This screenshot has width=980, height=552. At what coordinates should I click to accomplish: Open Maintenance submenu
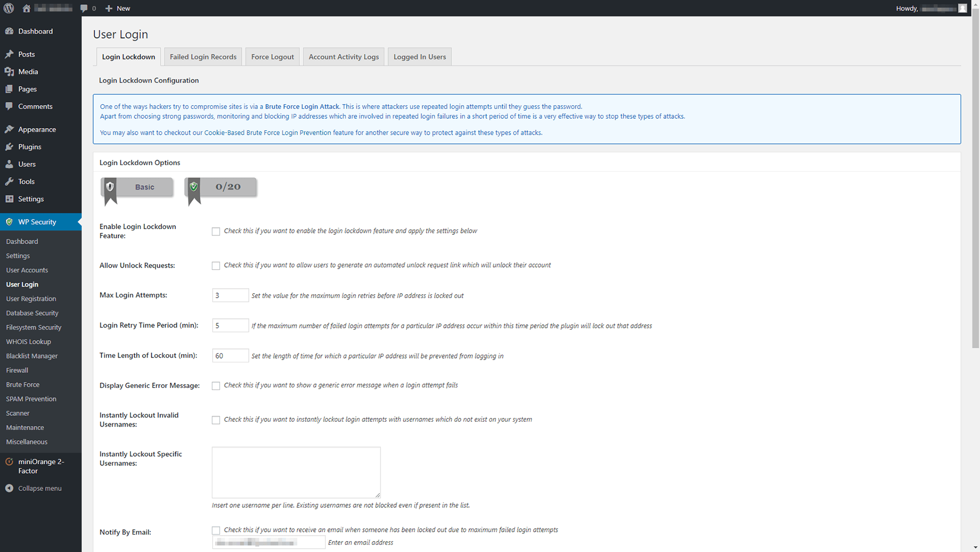pyautogui.click(x=25, y=428)
